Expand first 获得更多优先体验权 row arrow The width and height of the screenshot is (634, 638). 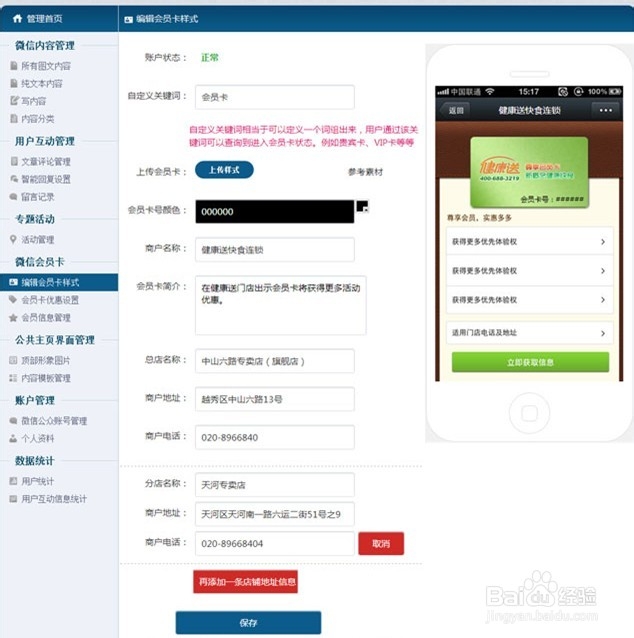pos(603,242)
